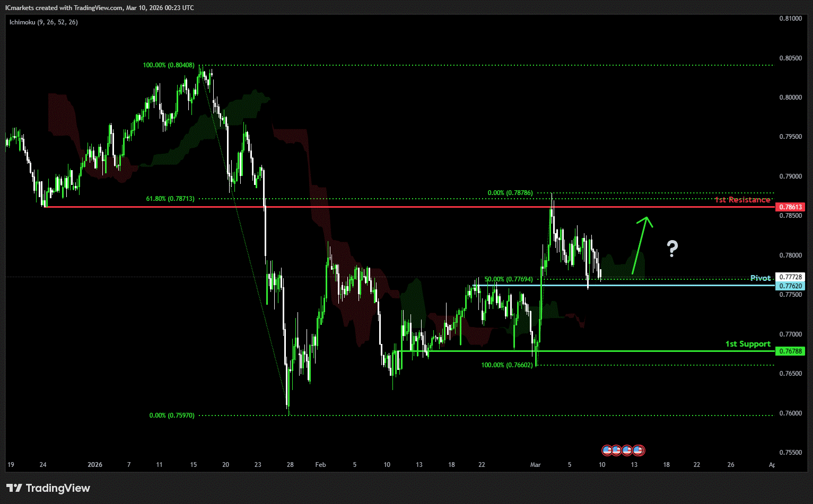Click the "Mar" label on the date axis
813x504 pixels.
coord(535,465)
